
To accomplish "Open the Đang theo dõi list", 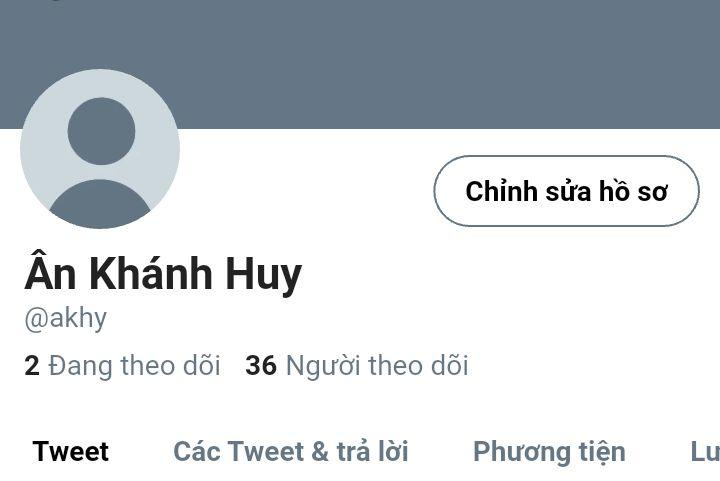I will pyautogui.click(x=123, y=366).
